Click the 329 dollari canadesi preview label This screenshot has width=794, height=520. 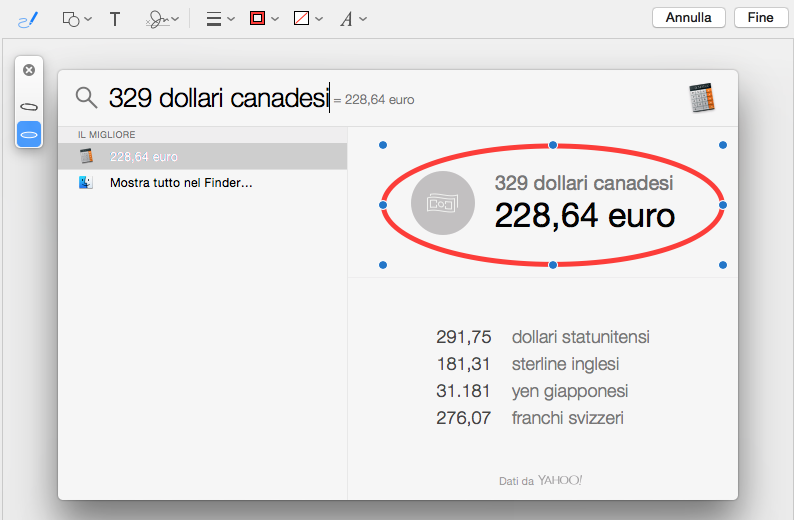(584, 183)
